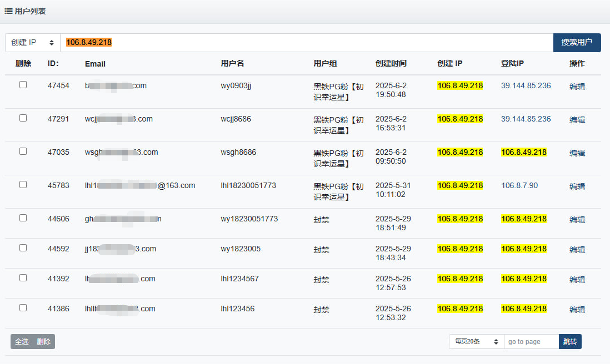Viewport: 610px width, 364px height.
Task: Click ID 47454 cell
Action: 58,85
